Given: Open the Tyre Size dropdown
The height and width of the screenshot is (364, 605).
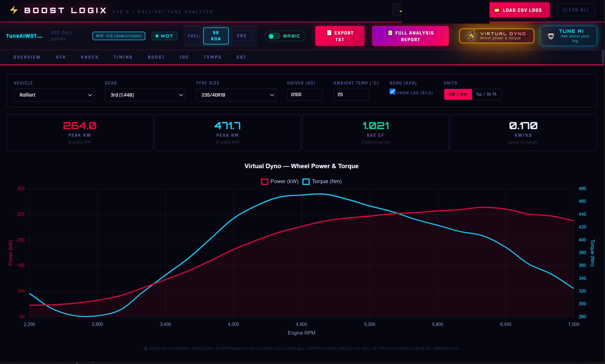Looking at the screenshot, I should tap(236, 95).
